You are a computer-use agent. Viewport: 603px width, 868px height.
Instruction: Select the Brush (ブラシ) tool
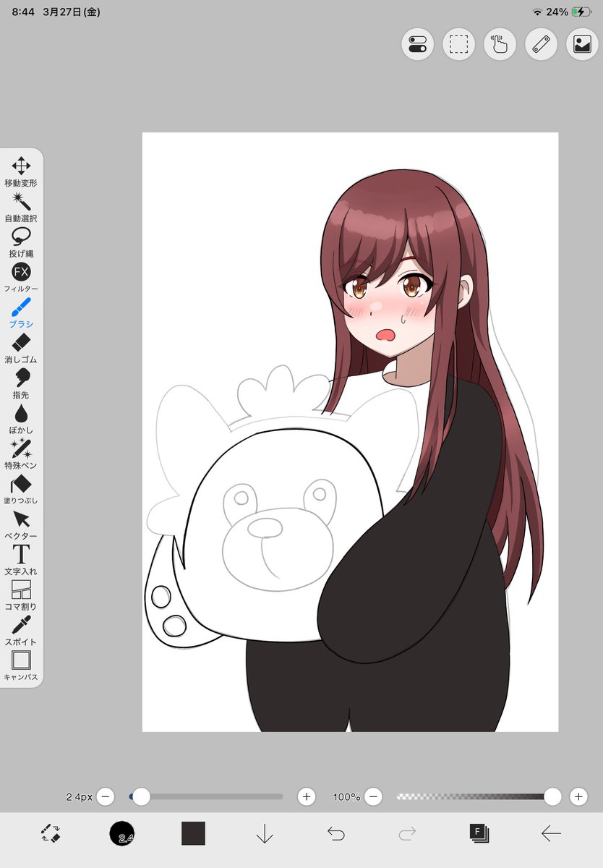[21, 312]
